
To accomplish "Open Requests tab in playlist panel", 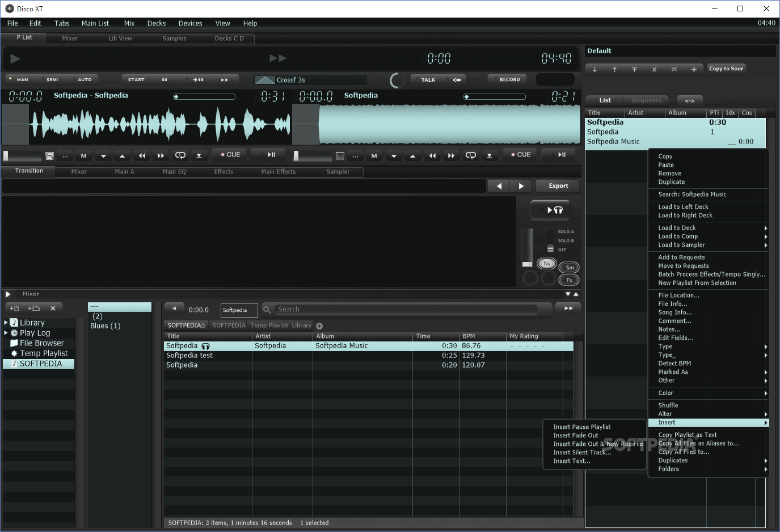I will (x=646, y=100).
